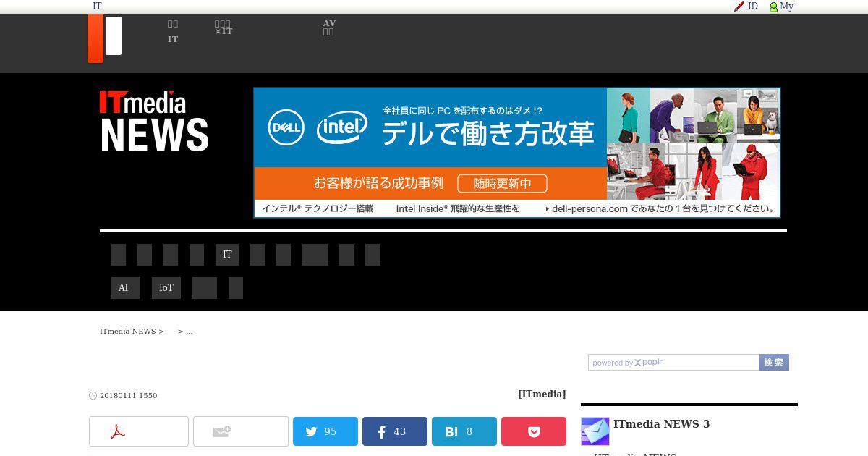The width and height of the screenshot is (868, 456).
Task: Open the green My user icon
Action: tap(773, 7)
